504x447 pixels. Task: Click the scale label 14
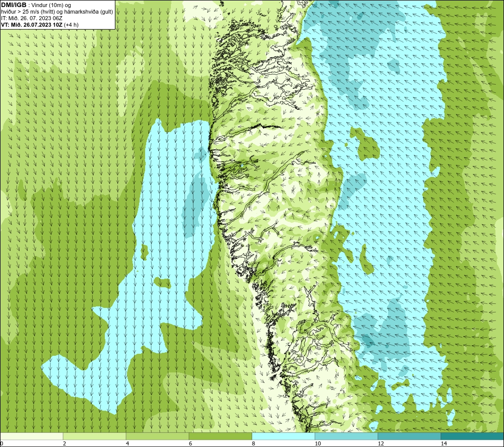(444, 443)
